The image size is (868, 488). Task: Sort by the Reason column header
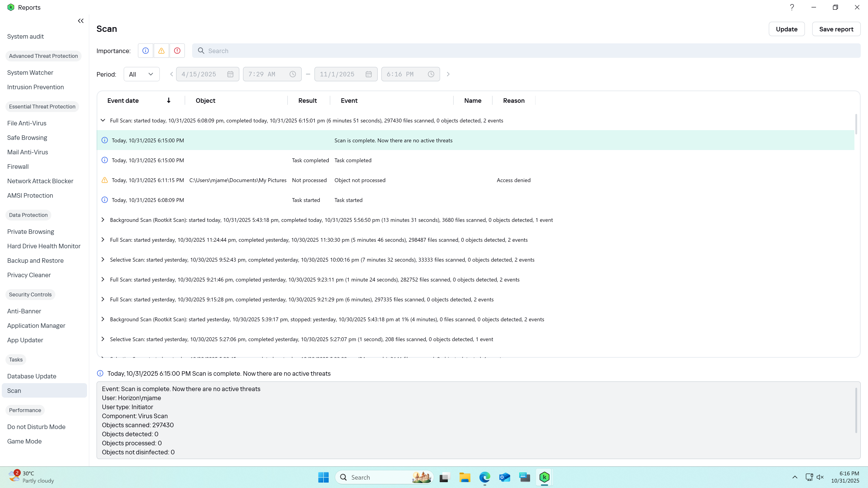514,100
